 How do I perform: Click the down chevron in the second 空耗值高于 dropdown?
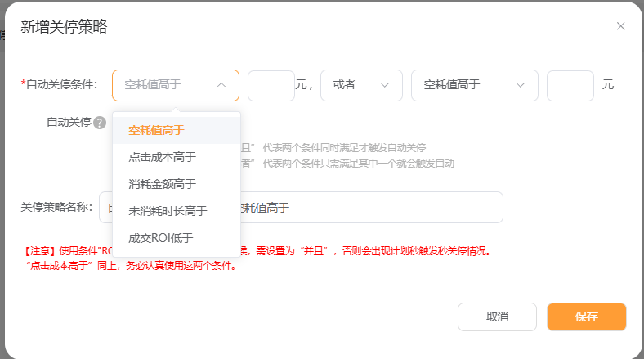coord(521,85)
